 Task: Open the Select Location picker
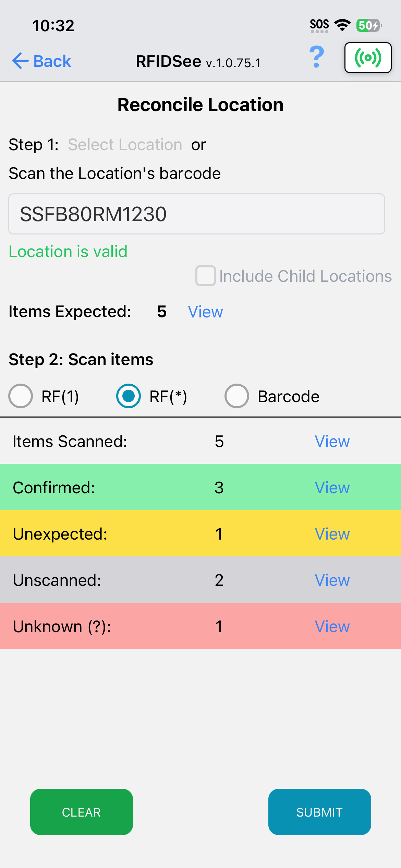coord(125,145)
